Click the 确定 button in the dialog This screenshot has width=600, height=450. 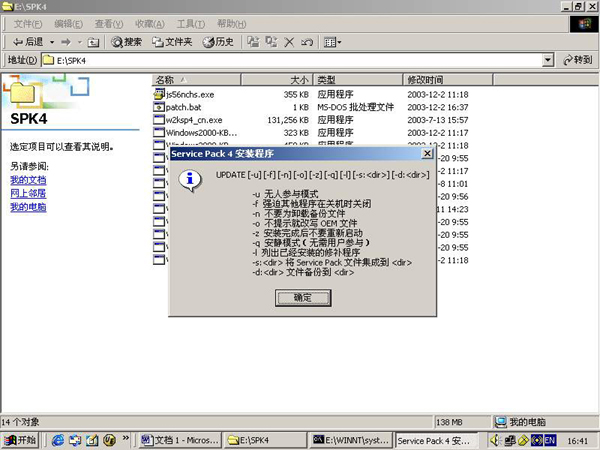301,297
